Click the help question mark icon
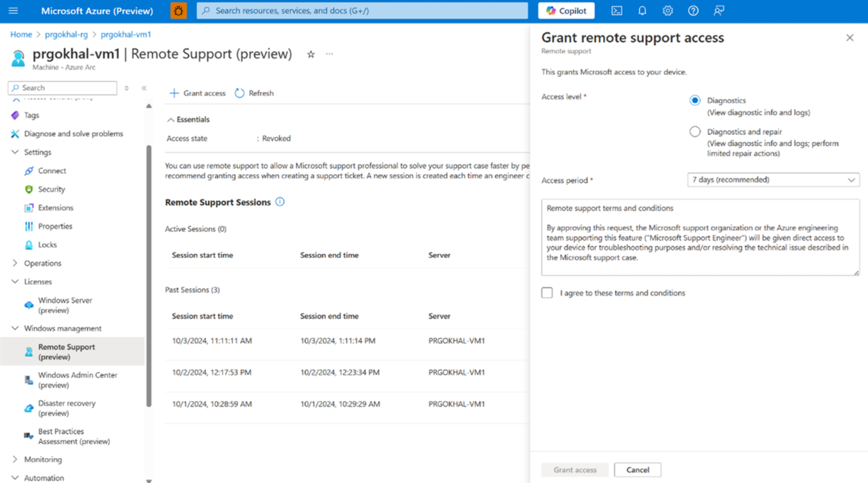 (x=693, y=11)
